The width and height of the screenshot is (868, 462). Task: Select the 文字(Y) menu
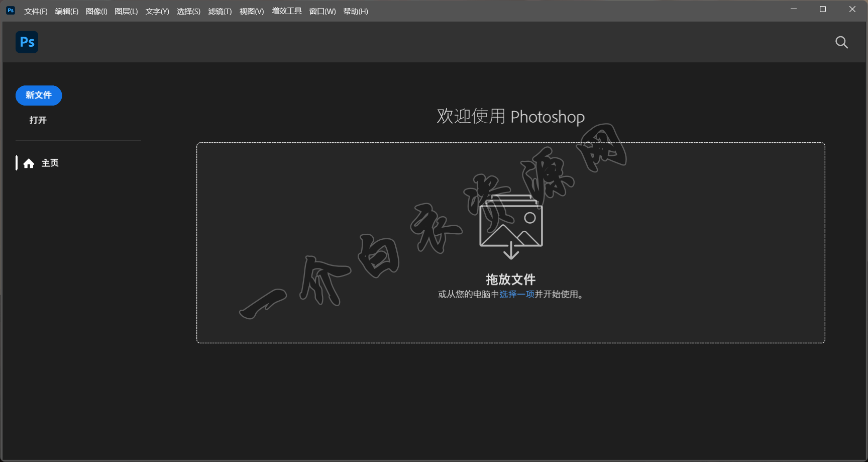coord(157,12)
